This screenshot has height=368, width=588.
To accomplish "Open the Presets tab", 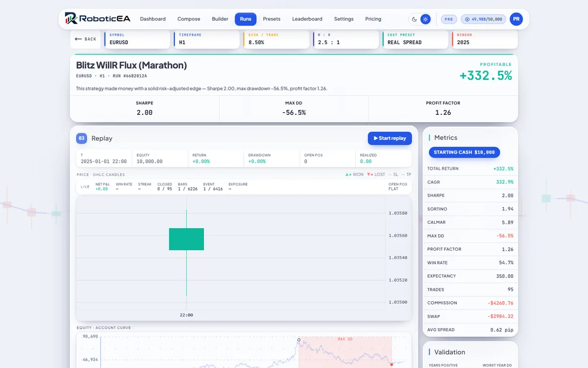I will [x=271, y=19].
